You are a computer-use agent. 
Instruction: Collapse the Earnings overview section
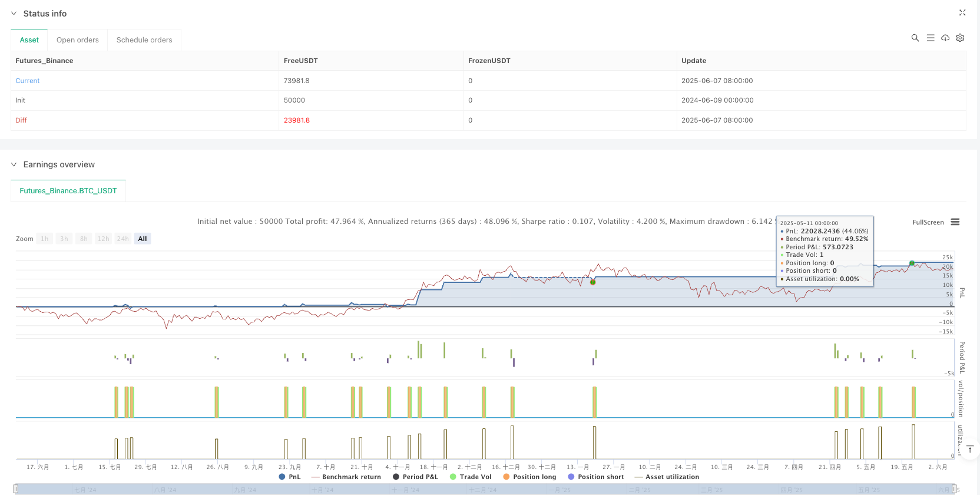(x=14, y=164)
